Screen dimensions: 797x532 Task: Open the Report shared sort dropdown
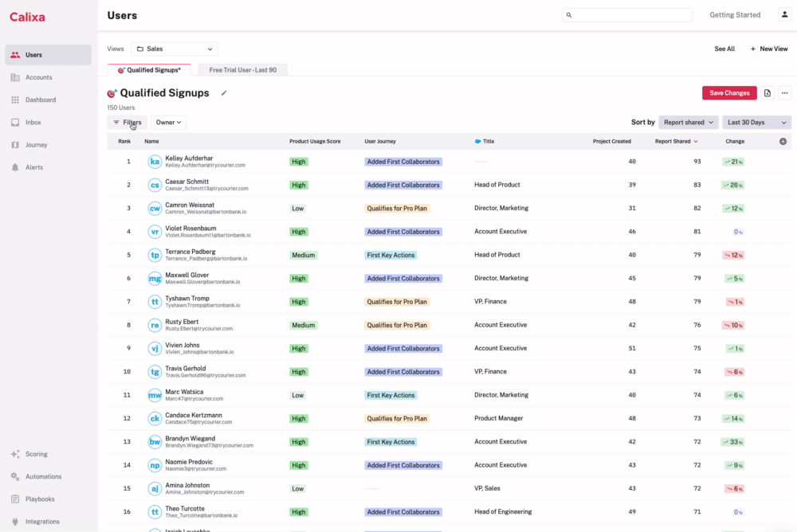click(x=689, y=123)
